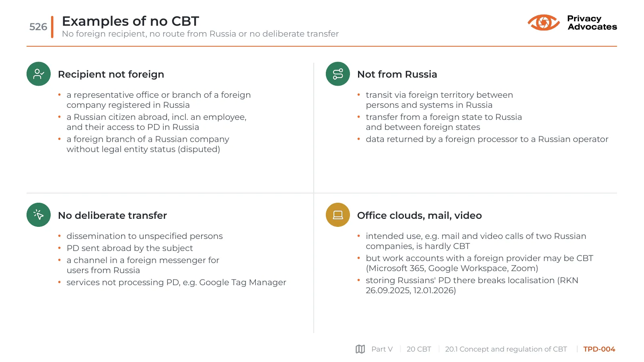Image resolution: width=644 pixels, height=362 pixels.
Task: Click the green person-check icon beside Recipient not foreign
Action: (x=39, y=74)
